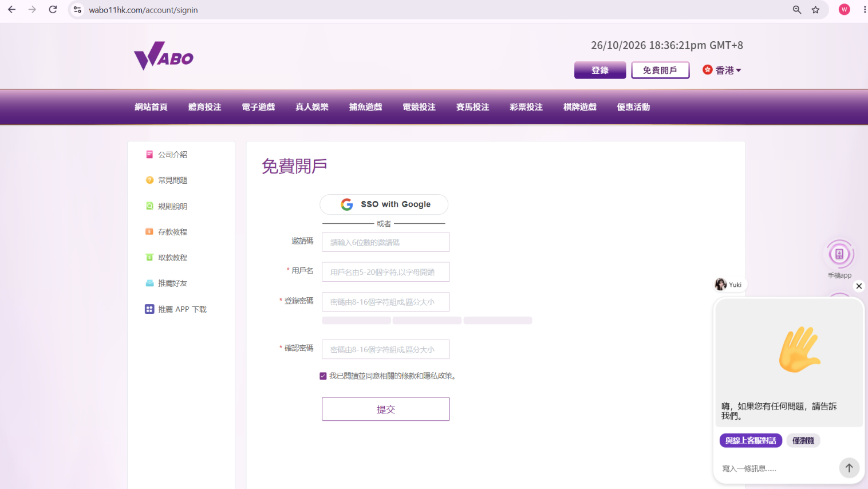Send chat message with arrow button
Viewport: 868px width, 489px height.
click(849, 468)
